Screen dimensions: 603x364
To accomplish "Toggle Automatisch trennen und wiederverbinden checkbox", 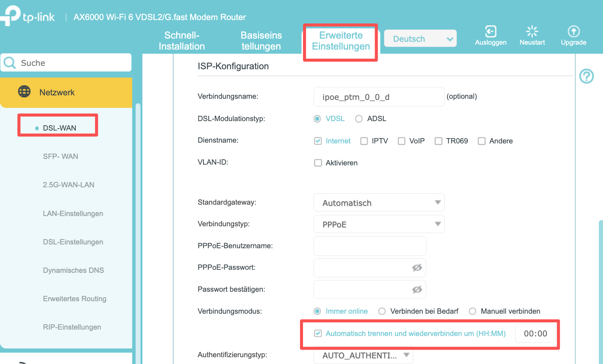I will [x=318, y=333].
